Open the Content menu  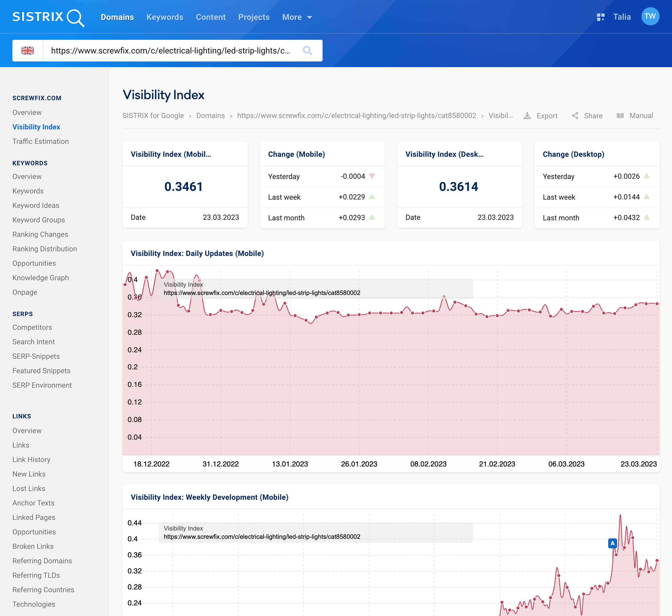pos(211,17)
